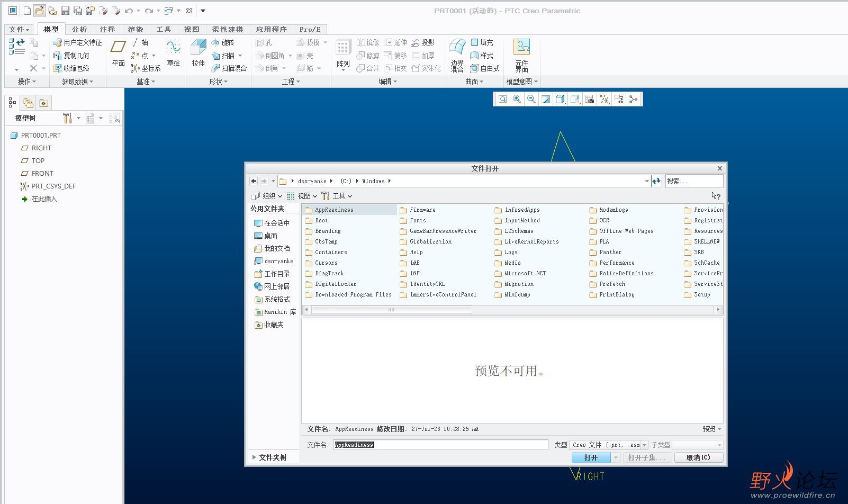Expand the 工程 group dropdown
This screenshot has height=504, width=848.
point(291,82)
